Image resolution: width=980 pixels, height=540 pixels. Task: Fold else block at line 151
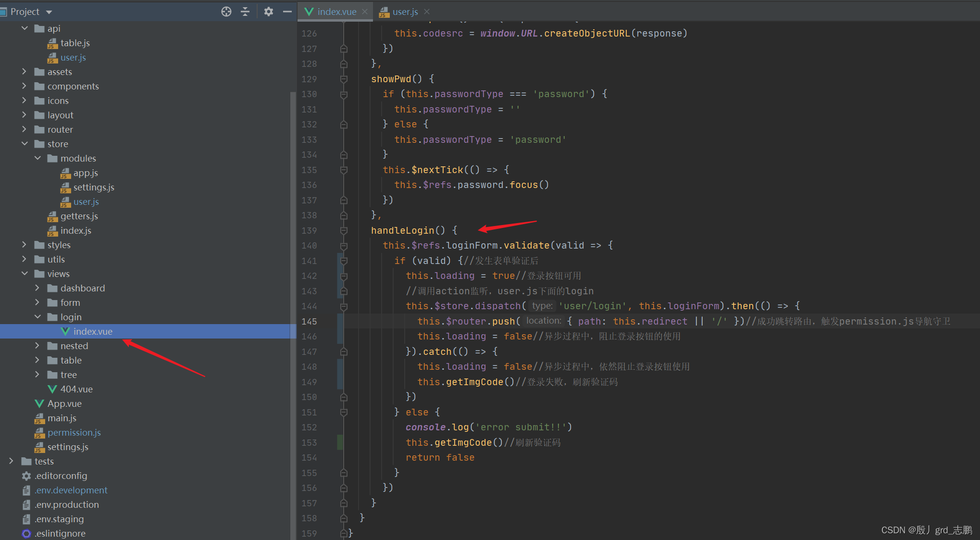344,412
